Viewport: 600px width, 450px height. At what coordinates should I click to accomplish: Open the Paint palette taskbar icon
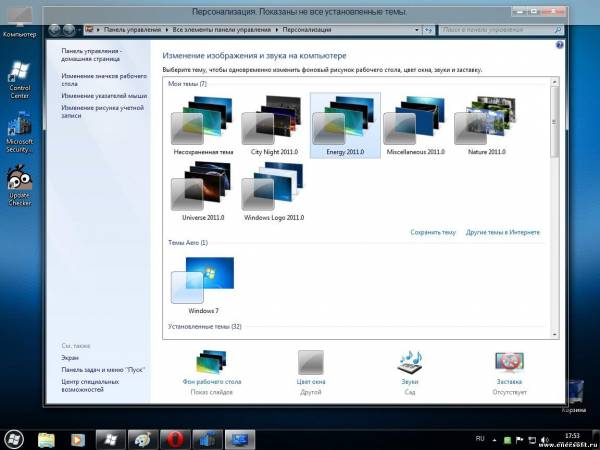point(143,440)
